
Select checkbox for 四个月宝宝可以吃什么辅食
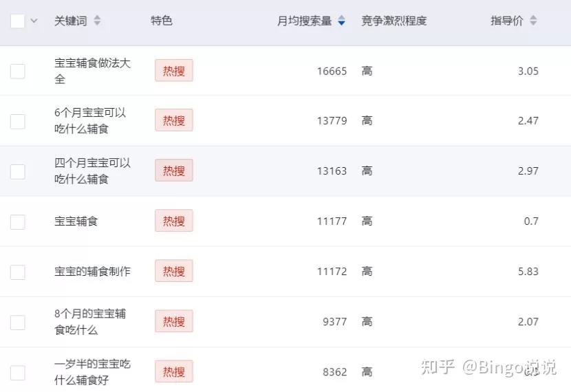tap(17, 171)
